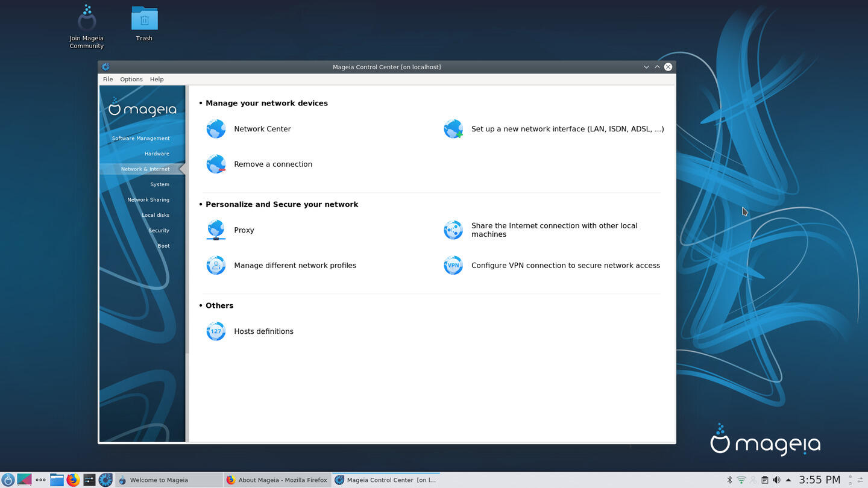Click the Mageia Control Center taskbar entry
This screenshot has height=488, width=868.
(x=386, y=480)
